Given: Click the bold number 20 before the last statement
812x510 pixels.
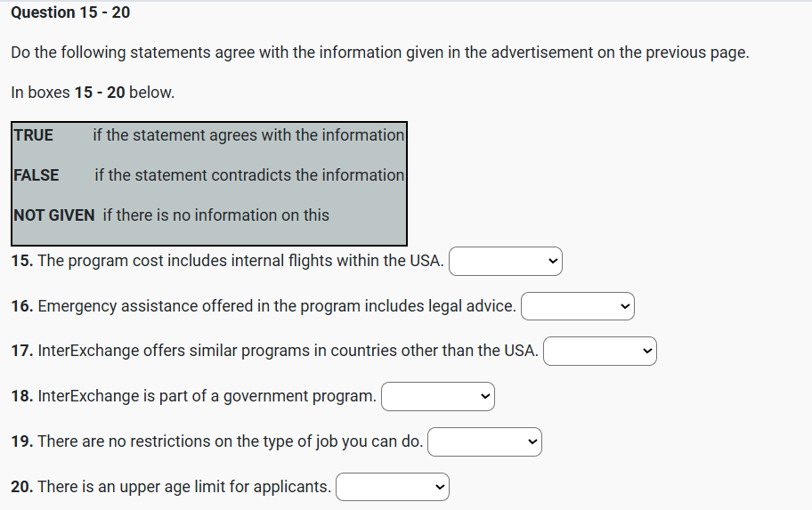Looking at the screenshot, I should (22, 487).
